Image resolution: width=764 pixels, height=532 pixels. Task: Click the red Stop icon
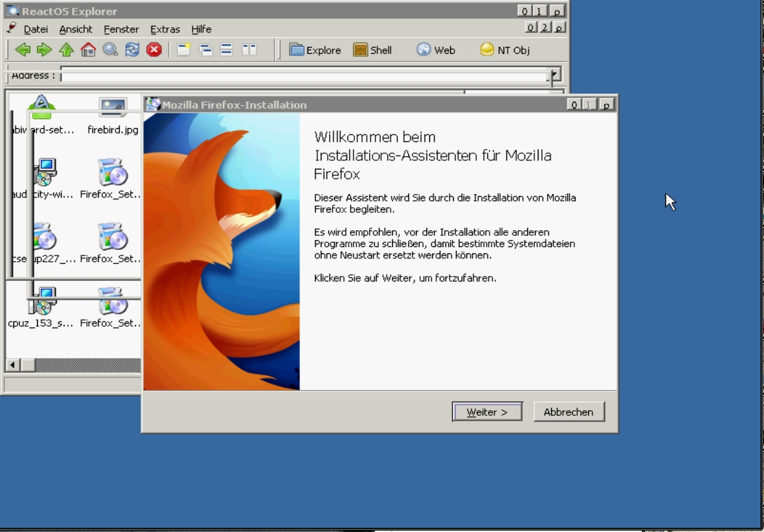(154, 50)
